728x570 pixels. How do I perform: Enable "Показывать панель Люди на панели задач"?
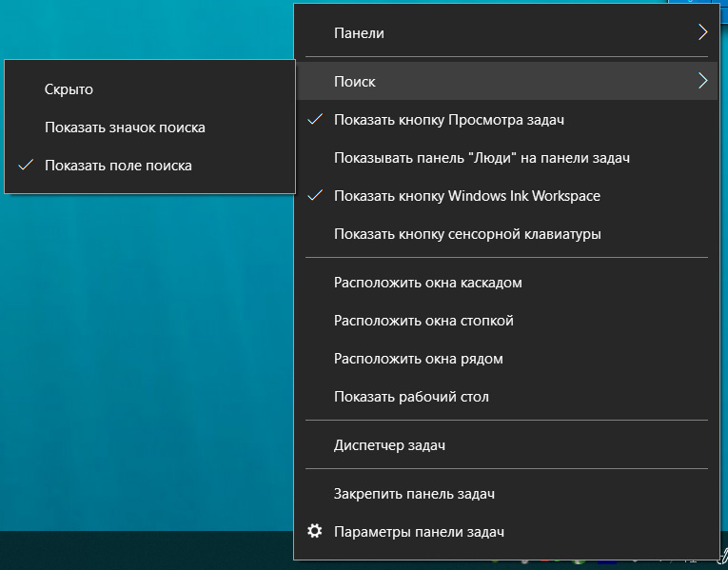pos(482,158)
